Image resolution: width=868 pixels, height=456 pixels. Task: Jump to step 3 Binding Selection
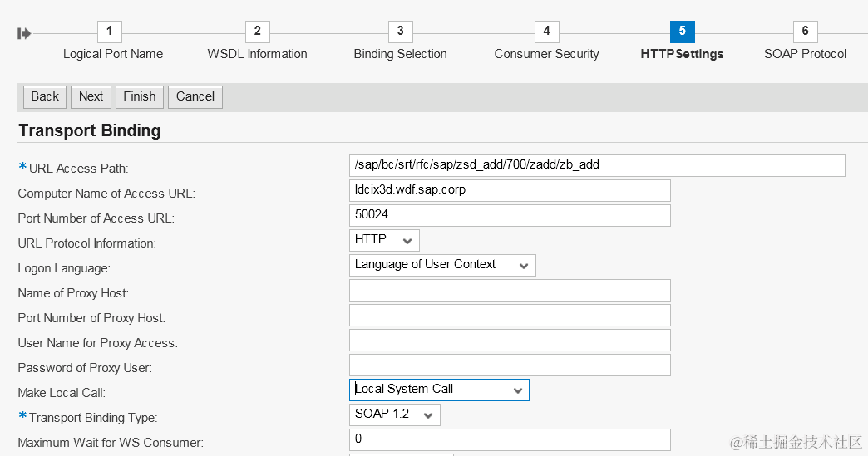(400, 32)
